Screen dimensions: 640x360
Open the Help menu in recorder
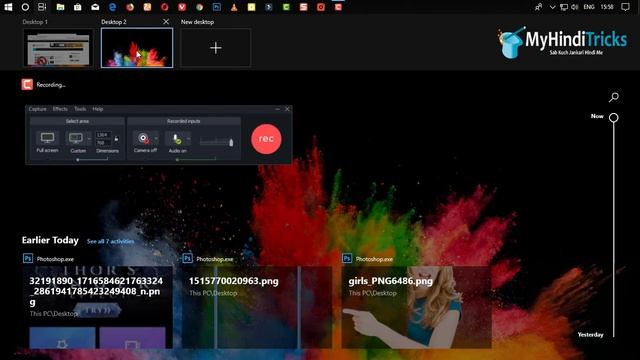click(x=98, y=109)
